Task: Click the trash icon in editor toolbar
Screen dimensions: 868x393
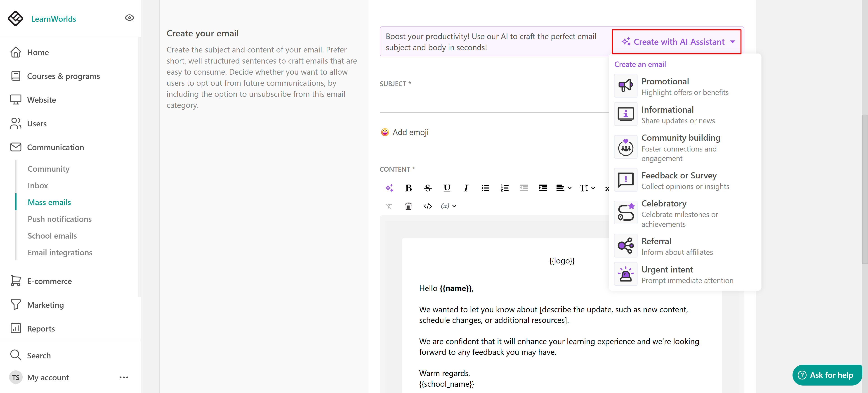Action: coord(408,206)
